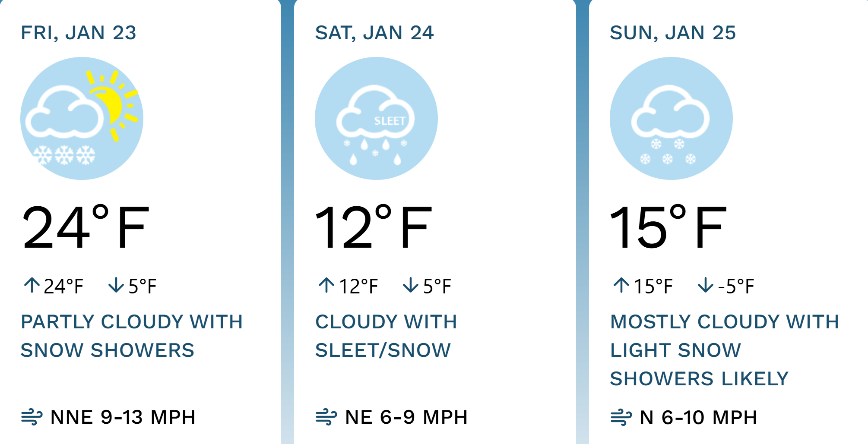The image size is (868, 444).
Task: Click the light snow cloud icon
Action: point(671,118)
